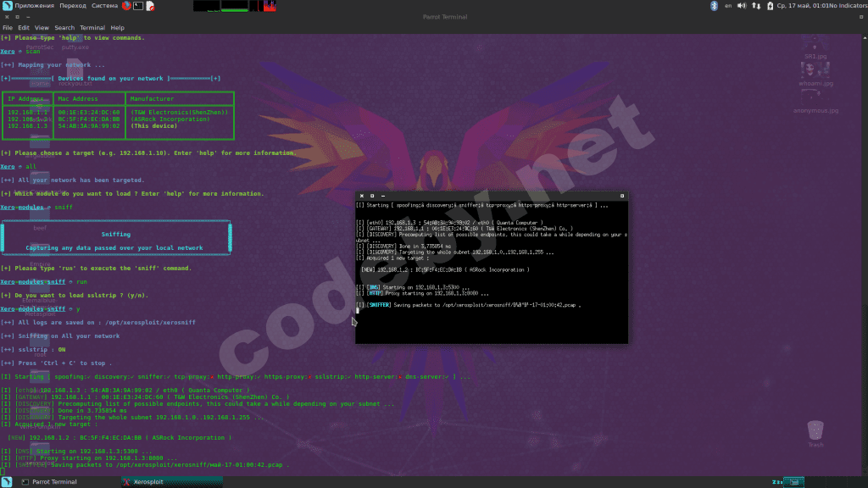Click 'Mapping your network ...' line

[x=53, y=65]
